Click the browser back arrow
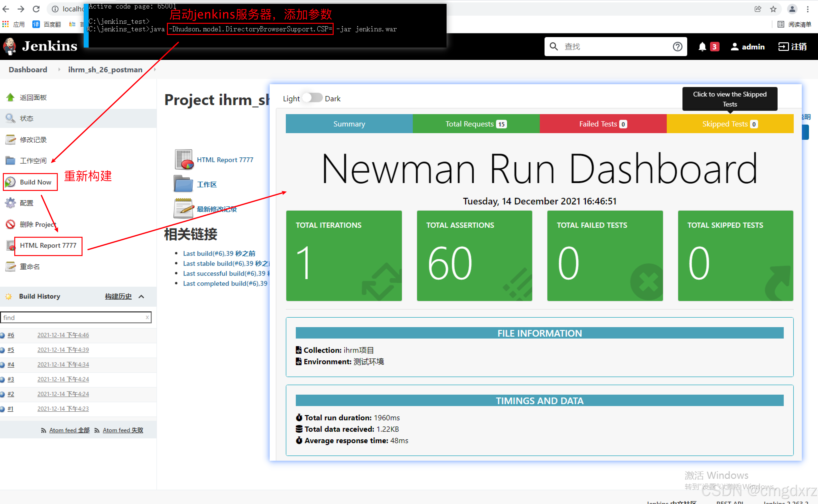The width and height of the screenshot is (818, 504). (6, 9)
